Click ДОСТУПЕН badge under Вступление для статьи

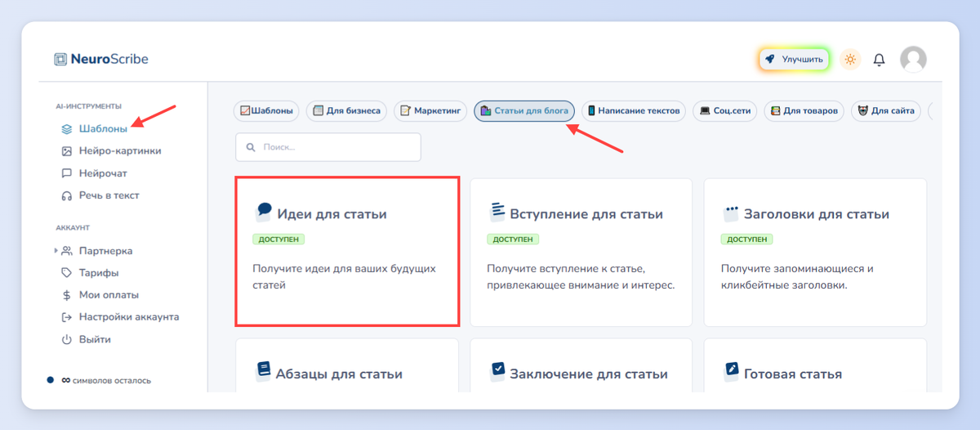[513, 240]
